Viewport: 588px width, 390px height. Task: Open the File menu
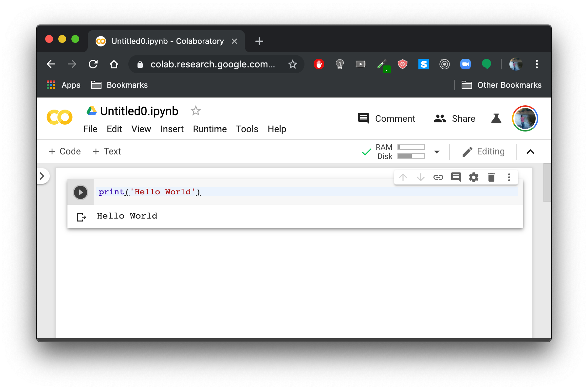pos(90,129)
